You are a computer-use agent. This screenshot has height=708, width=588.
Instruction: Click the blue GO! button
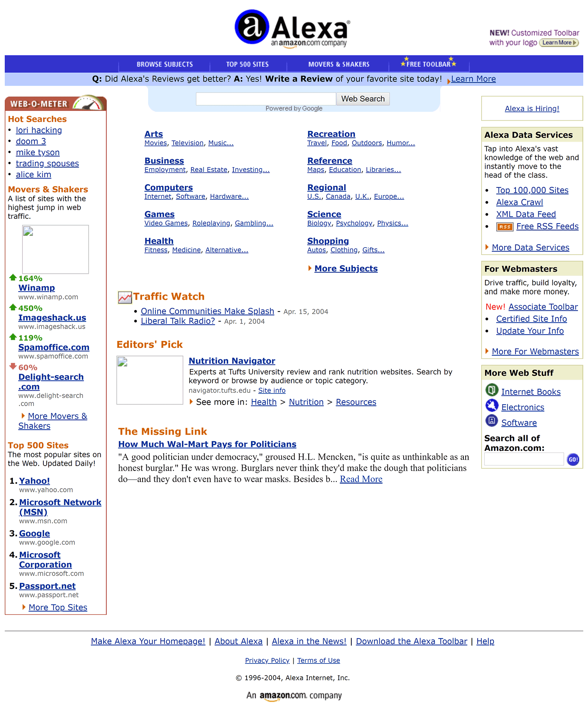pos(573,459)
